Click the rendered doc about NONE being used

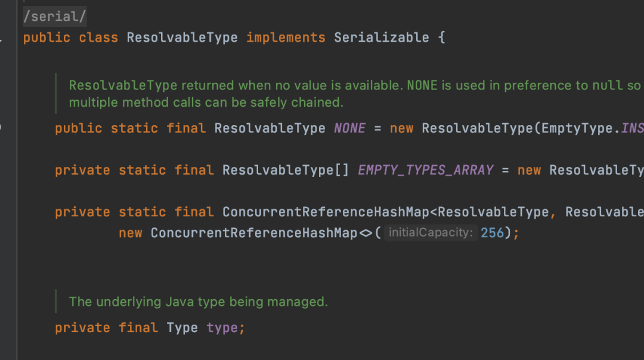pyautogui.click(x=356, y=94)
